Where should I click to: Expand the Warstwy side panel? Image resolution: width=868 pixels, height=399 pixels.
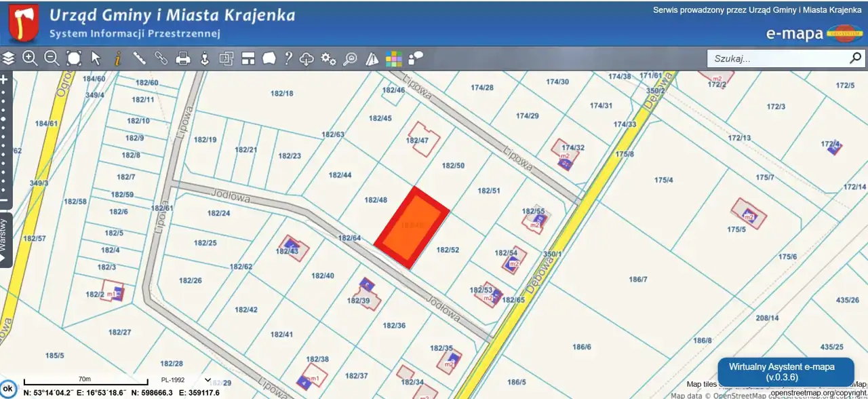coord(5,240)
